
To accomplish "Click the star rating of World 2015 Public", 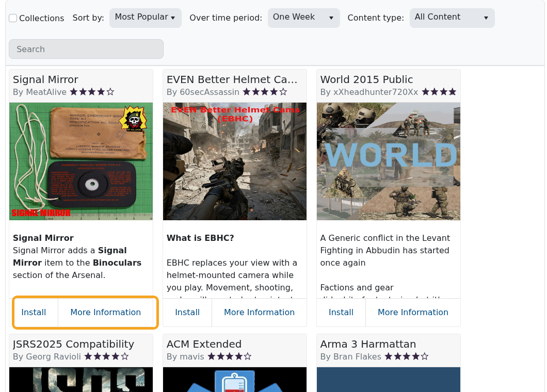I will tap(439, 92).
